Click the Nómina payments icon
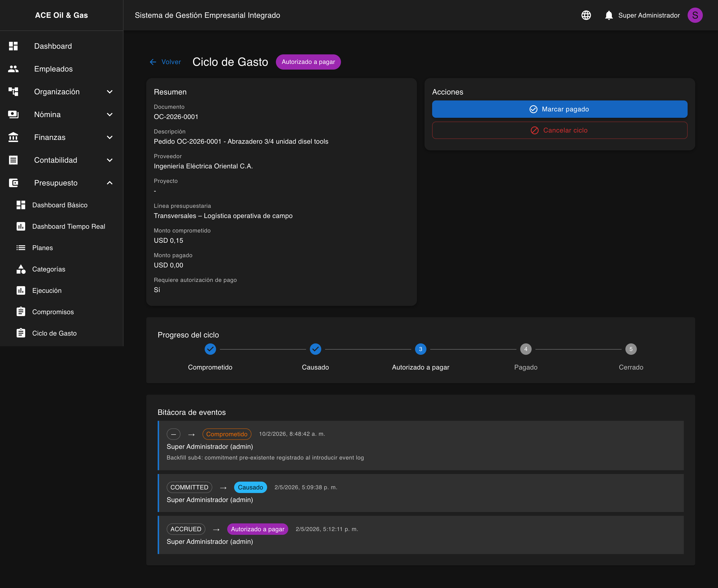The height and width of the screenshot is (588, 718). point(13,114)
